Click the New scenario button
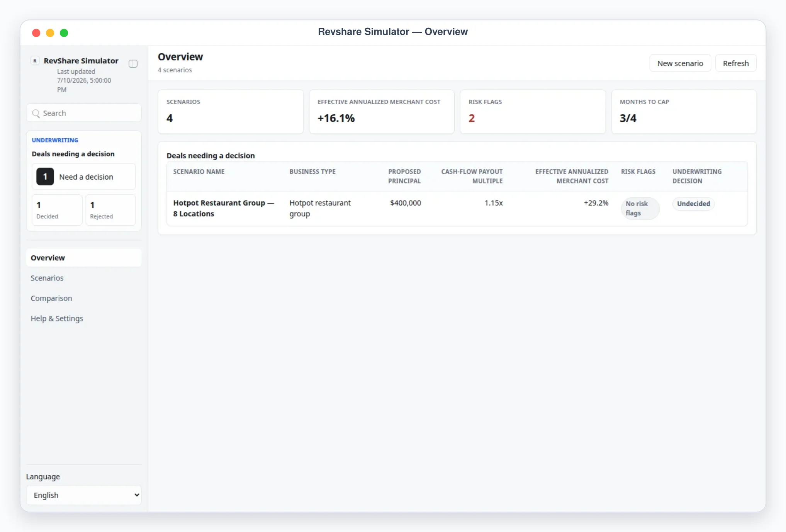Viewport: 786px width, 532px height. [x=680, y=63]
